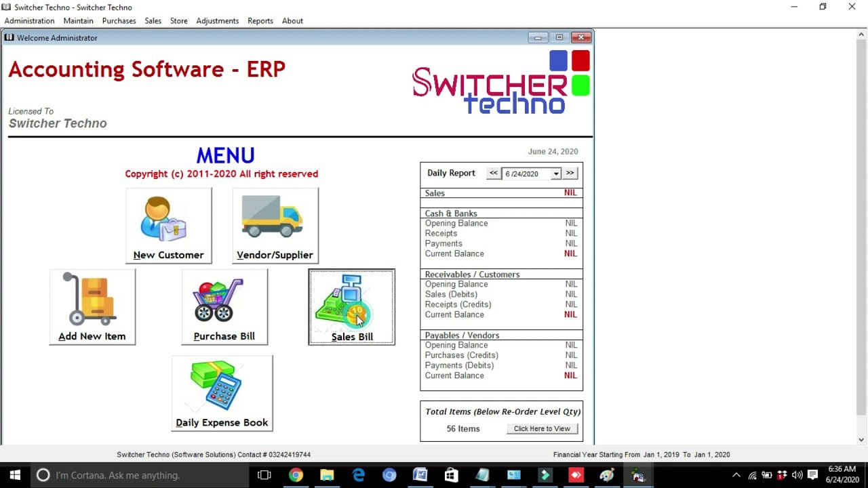The height and width of the screenshot is (488, 868).
Task: Open the Add New Item icon
Action: pos(92,307)
